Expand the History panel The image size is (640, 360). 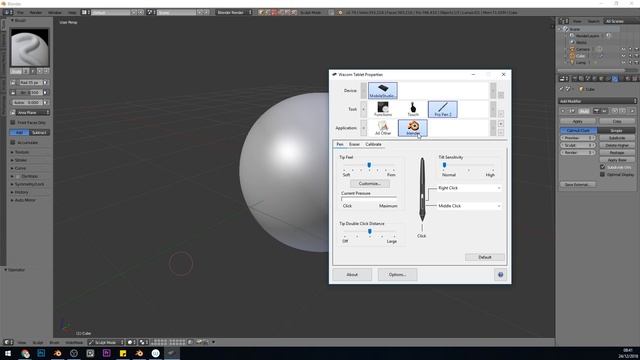tap(22, 192)
